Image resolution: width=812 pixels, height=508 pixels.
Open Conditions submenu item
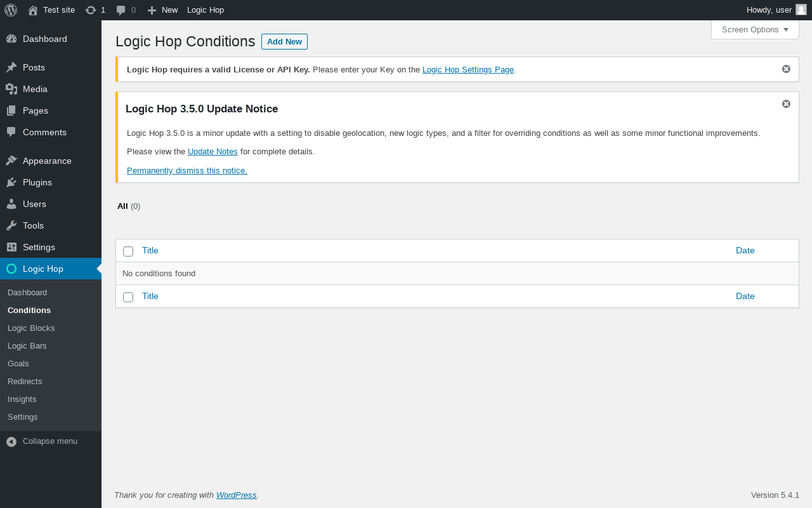click(x=29, y=311)
